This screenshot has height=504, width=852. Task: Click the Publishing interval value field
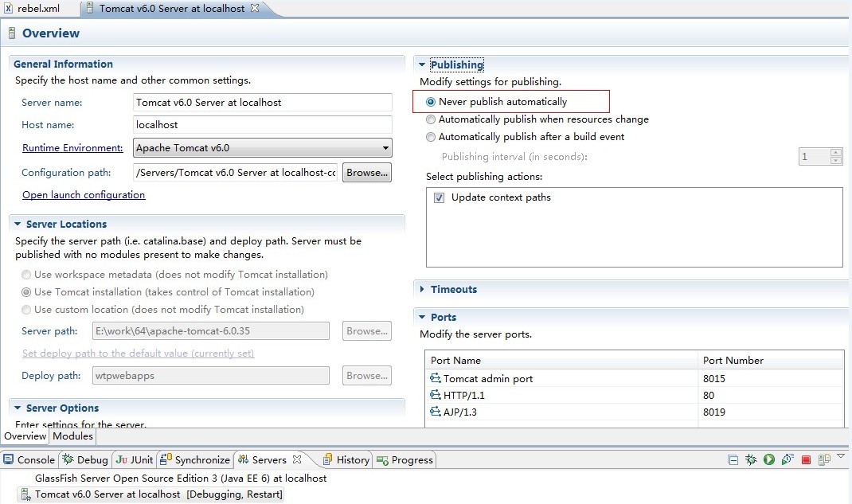click(814, 156)
